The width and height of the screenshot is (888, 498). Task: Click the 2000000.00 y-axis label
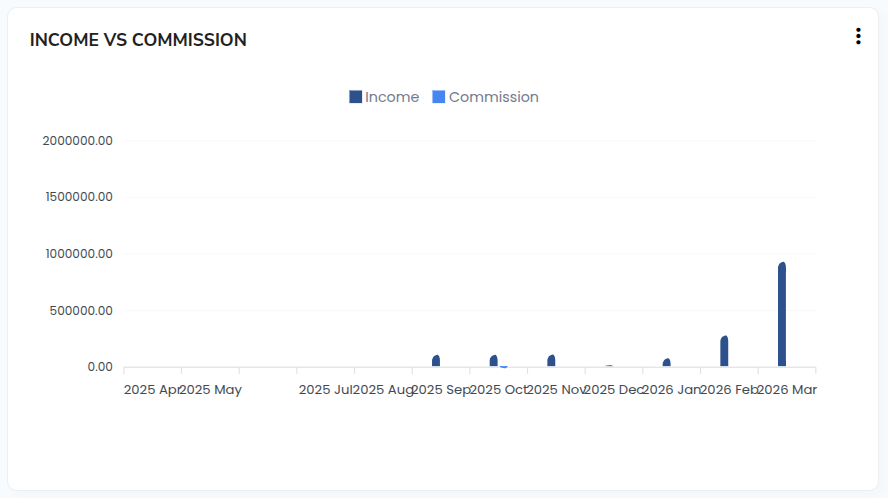pyautogui.click(x=78, y=141)
